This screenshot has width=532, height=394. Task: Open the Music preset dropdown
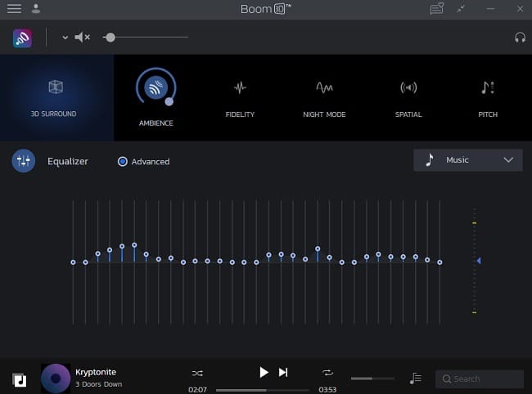[468, 160]
